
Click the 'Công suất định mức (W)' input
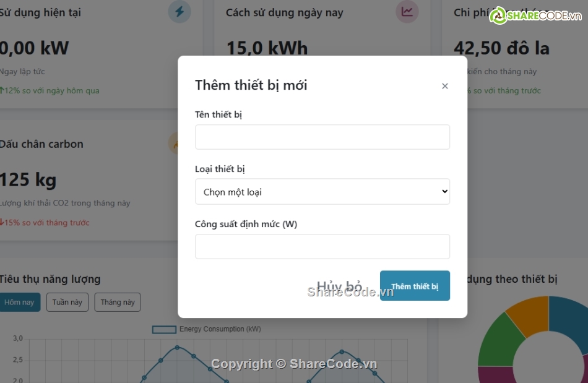tap(322, 246)
